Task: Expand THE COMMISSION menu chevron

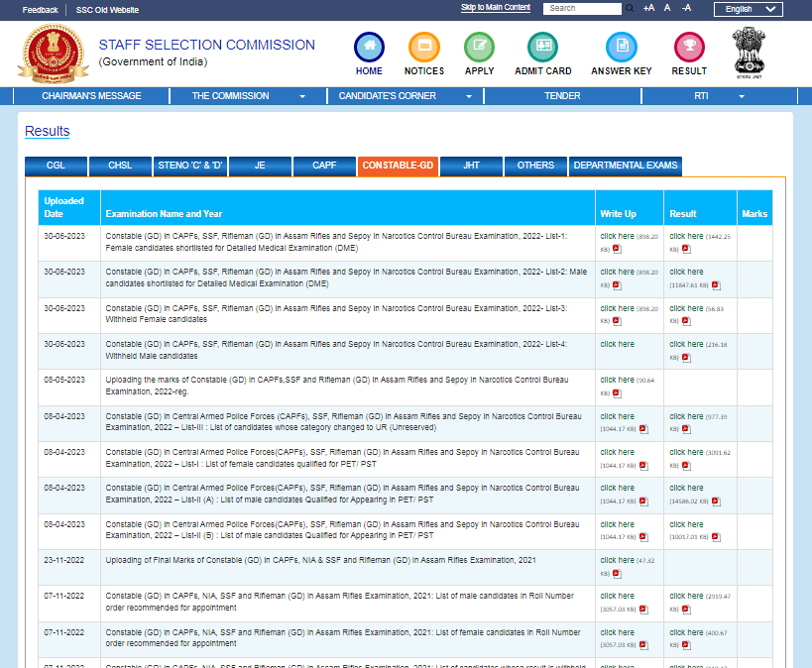Action: coord(302,96)
